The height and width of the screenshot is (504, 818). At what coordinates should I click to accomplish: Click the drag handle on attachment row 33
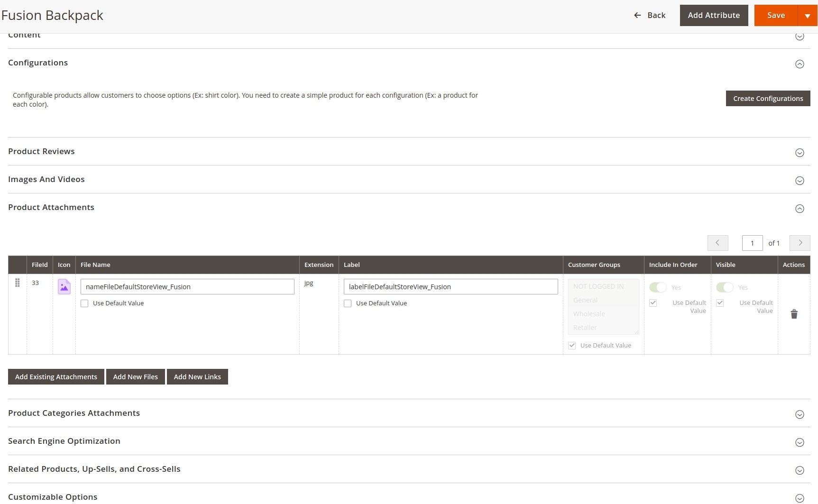pyautogui.click(x=18, y=283)
